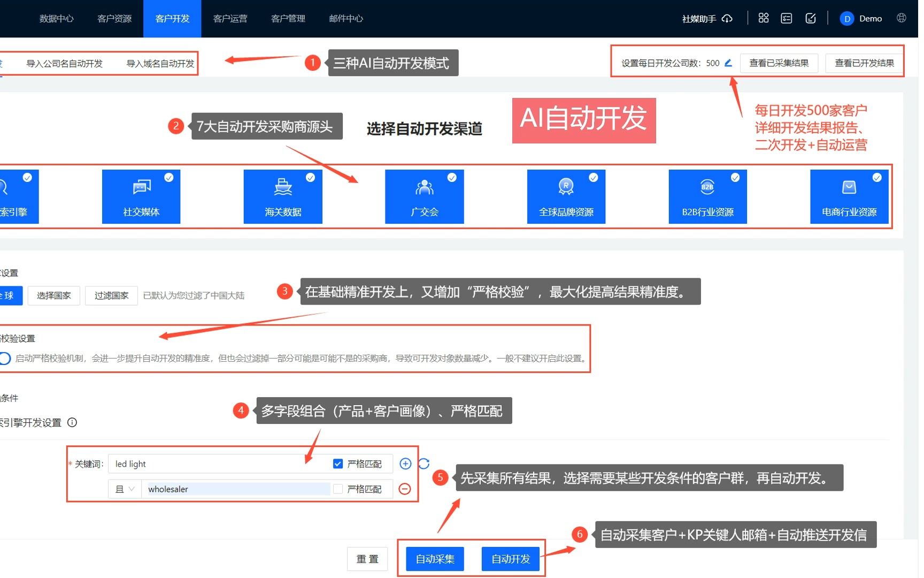Uncheck the 全球品牌资源 card checkmark
The image size is (924, 578).
(594, 178)
